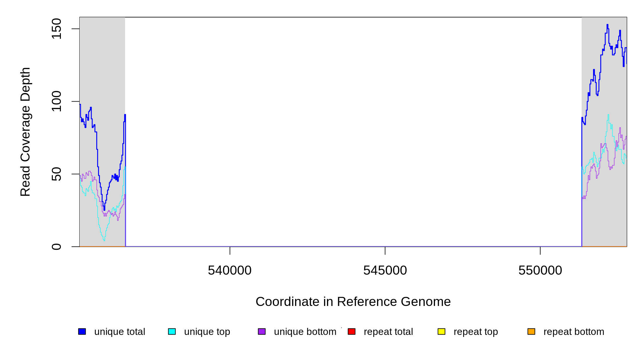Click the 540000 x-axis tick label
Image resolution: width=644 pixels, height=351 pixels.
[230, 271]
